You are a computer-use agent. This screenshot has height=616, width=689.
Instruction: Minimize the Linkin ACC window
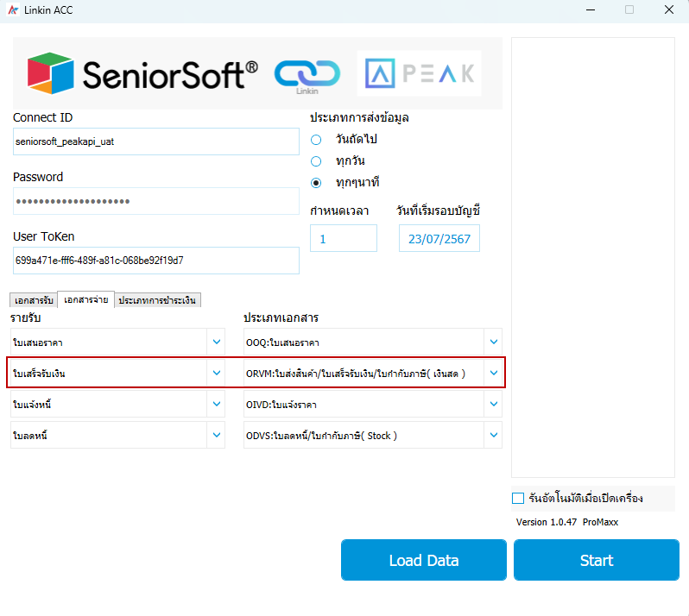click(591, 9)
